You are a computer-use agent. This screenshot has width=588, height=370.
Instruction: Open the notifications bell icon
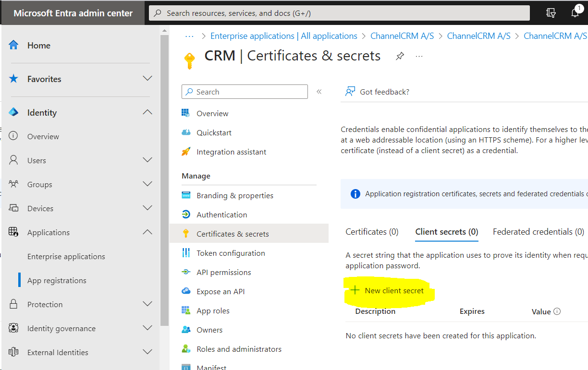[x=575, y=13]
